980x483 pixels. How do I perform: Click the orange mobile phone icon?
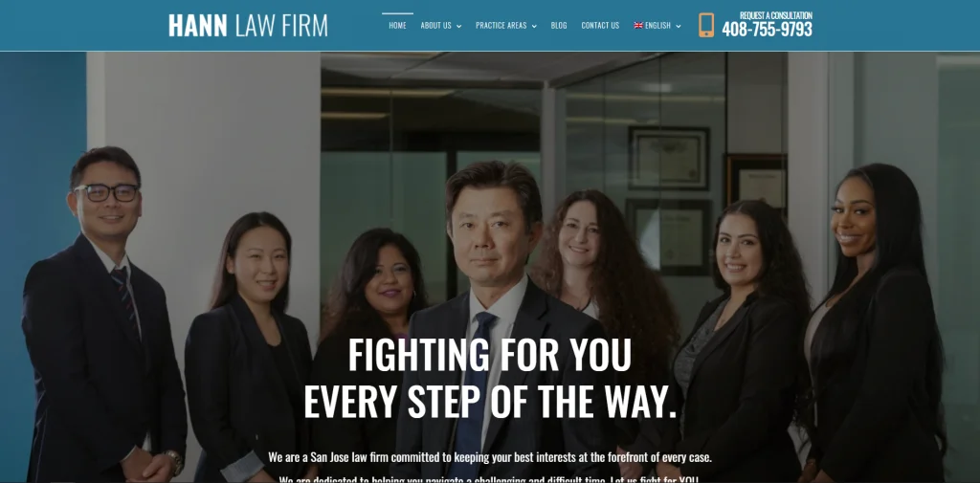click(x=706, y=25)
